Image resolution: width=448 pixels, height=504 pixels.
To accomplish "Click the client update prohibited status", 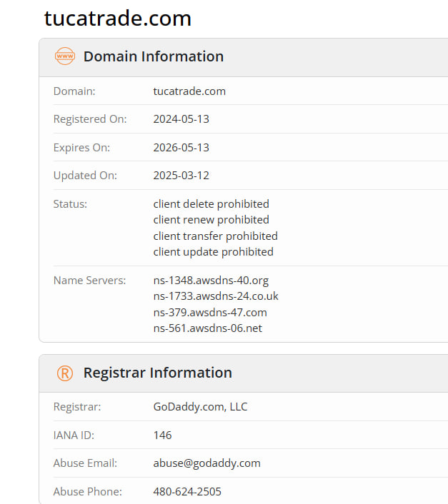I will (x=213, y=252).
